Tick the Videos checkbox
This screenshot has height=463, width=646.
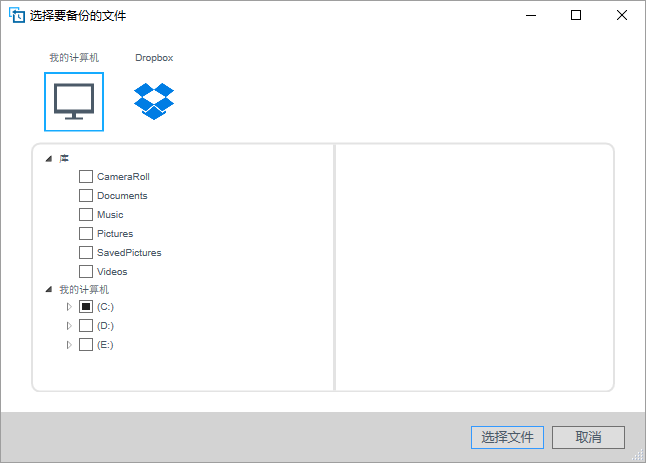pos(86,271)
